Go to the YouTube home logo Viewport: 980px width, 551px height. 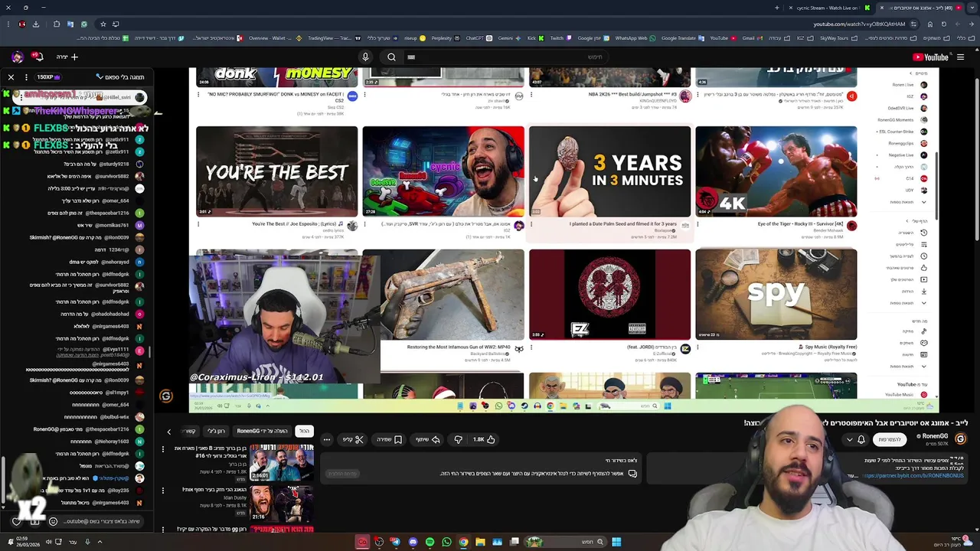[930, 57]
